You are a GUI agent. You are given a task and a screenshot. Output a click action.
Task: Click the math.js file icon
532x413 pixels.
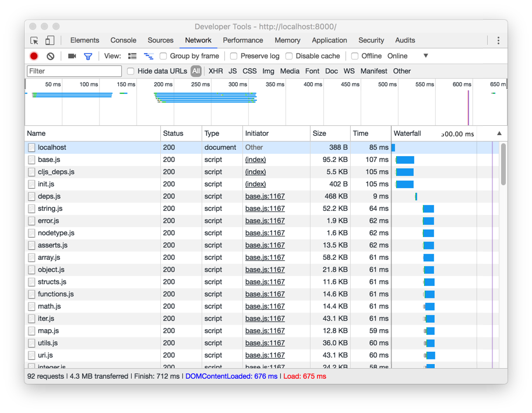pos(31,306)
